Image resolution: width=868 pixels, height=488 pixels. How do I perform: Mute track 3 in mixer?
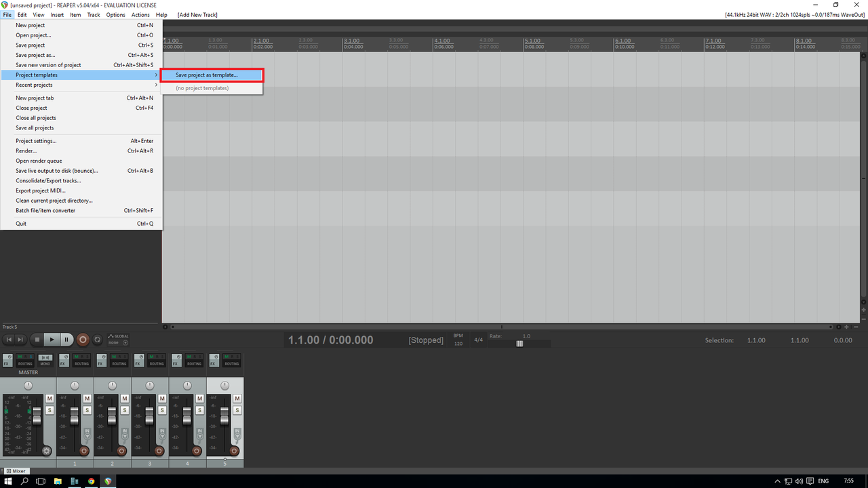162,399
